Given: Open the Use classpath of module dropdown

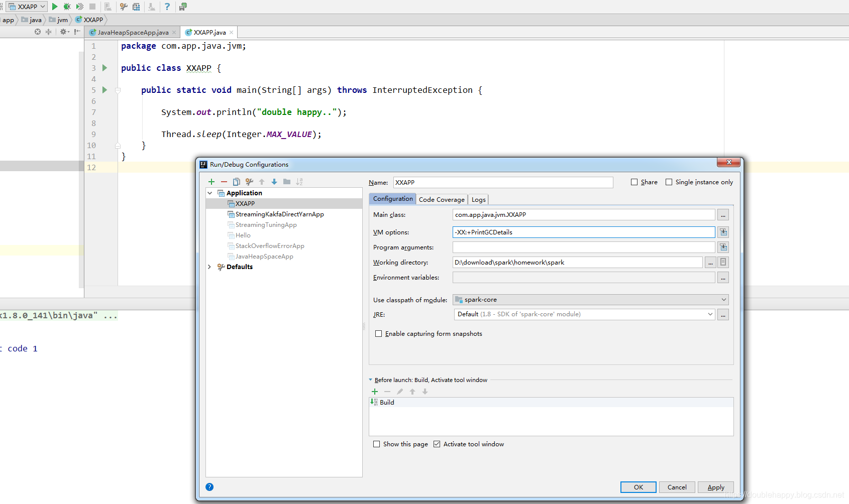Looking at the screenshot, I should click(590, 300).
